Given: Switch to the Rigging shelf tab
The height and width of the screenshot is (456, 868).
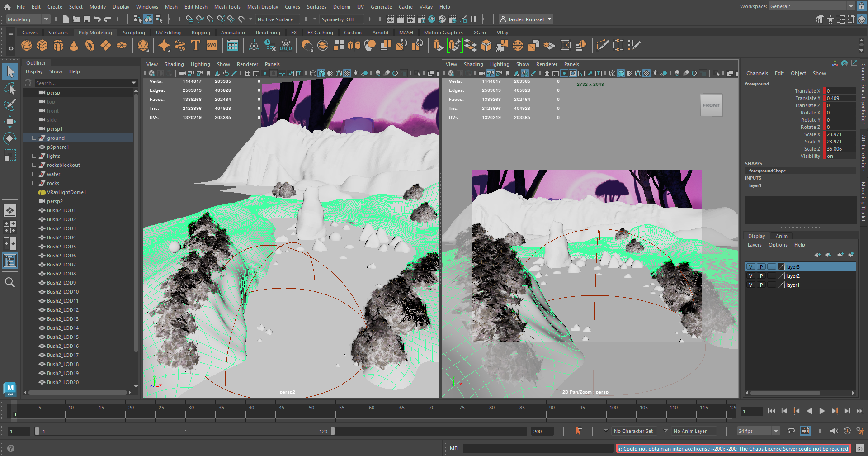Looking at the screenshot, I should pos(201,33).
